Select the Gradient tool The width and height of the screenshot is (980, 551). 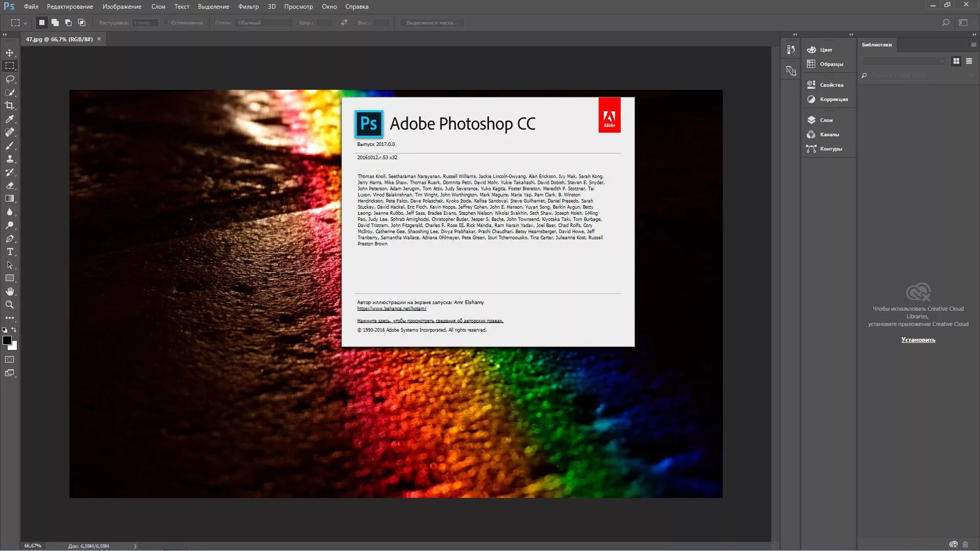(10, 198)
